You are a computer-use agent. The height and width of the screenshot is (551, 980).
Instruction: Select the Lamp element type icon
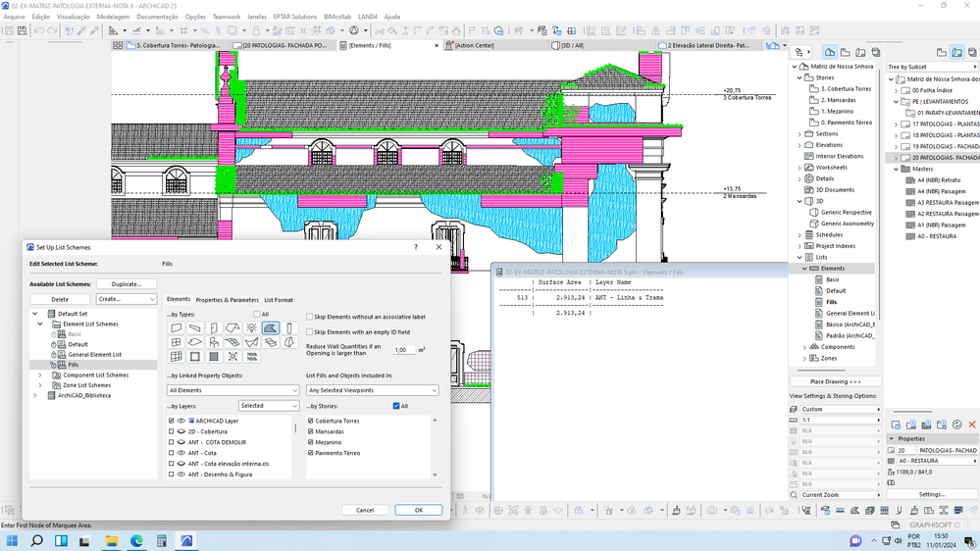[x=251, y=328]
